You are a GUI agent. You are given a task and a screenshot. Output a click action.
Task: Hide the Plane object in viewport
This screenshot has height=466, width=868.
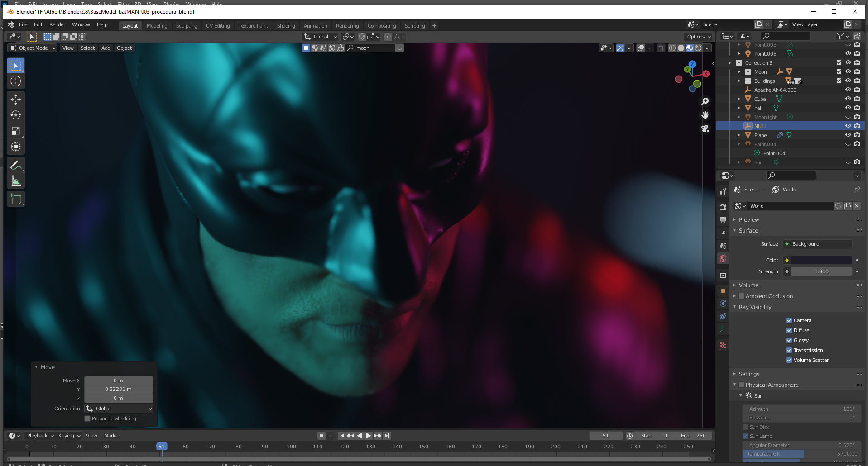click(x=848, y=135)
